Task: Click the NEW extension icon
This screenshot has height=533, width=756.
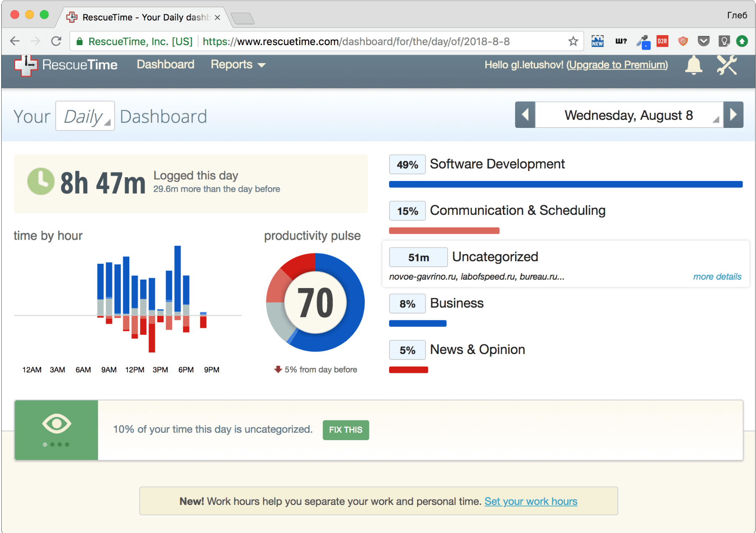Action: 597,41
